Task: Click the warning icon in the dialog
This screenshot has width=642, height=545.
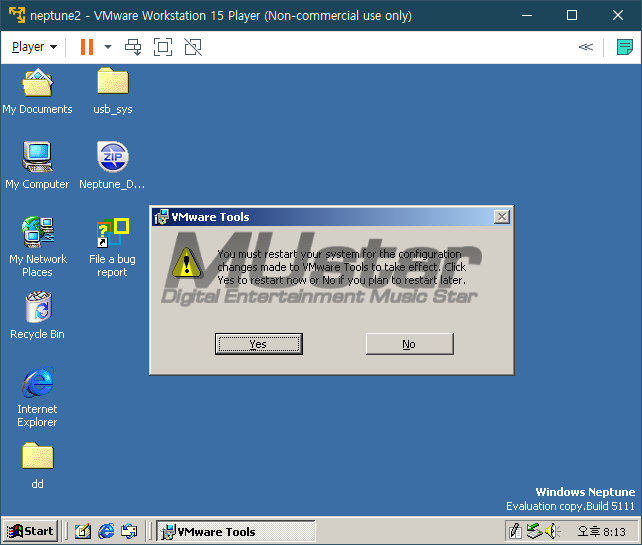Action: click(187, 262)
